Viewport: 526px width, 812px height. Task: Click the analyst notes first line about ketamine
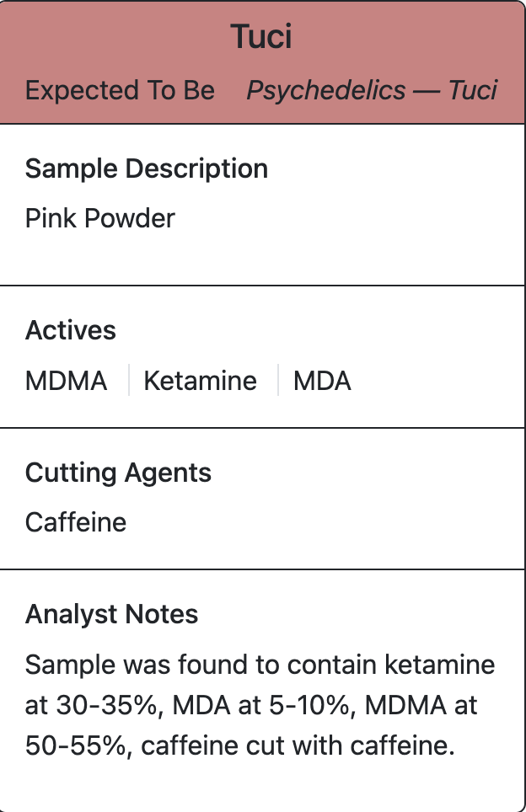point(260,665)
